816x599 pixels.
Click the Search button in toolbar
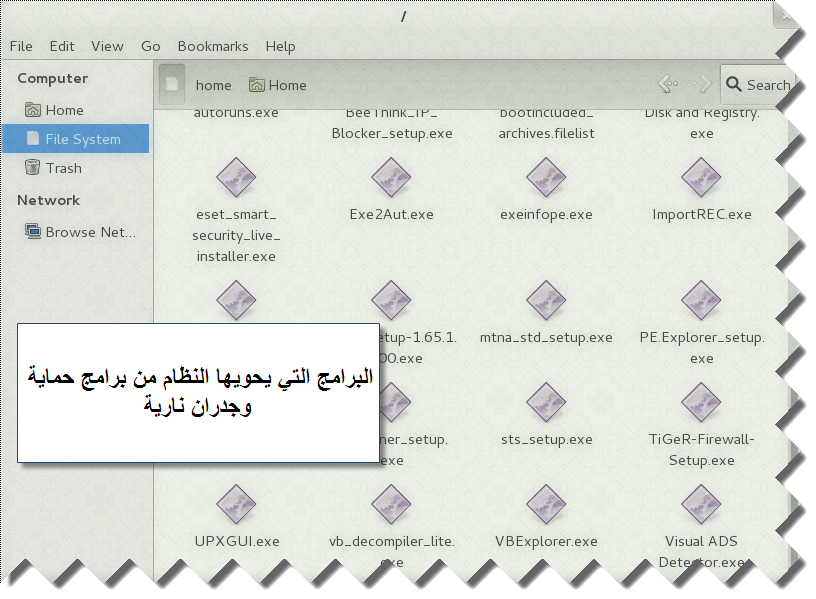(x=757, y=85)
